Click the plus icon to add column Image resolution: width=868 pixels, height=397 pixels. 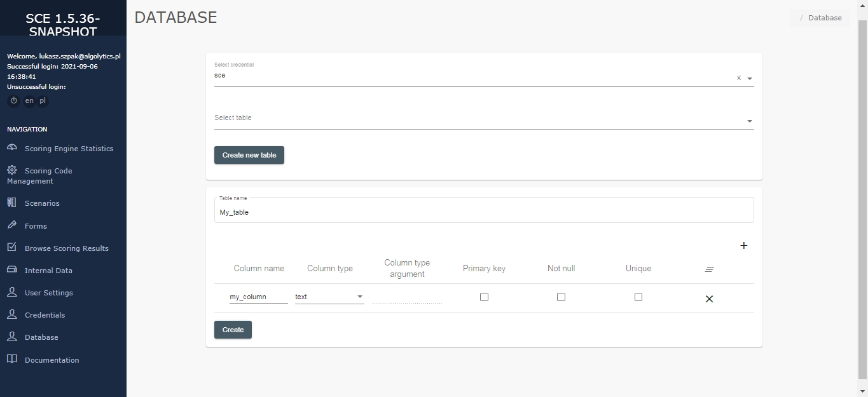743,246
